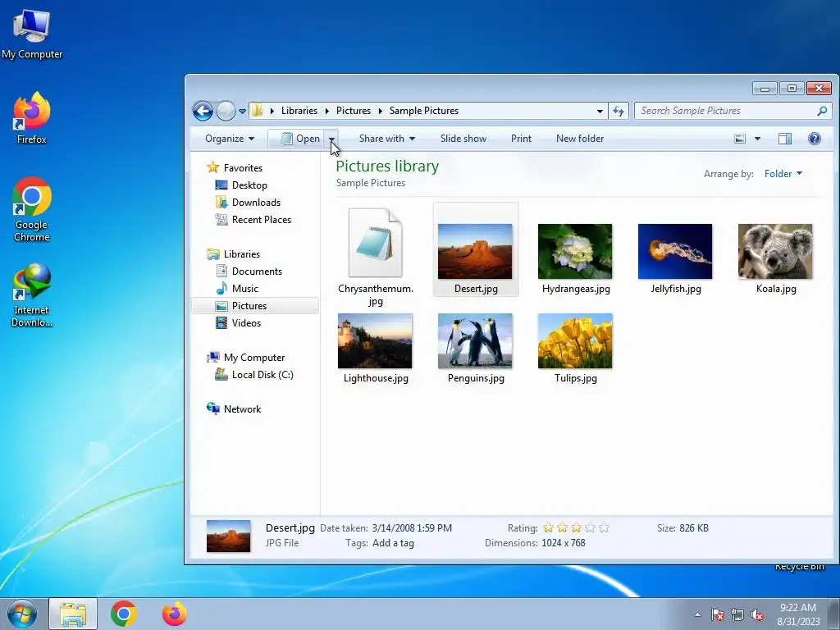
Task: Expand the address bar history dropdown
Action: point(600,111)
